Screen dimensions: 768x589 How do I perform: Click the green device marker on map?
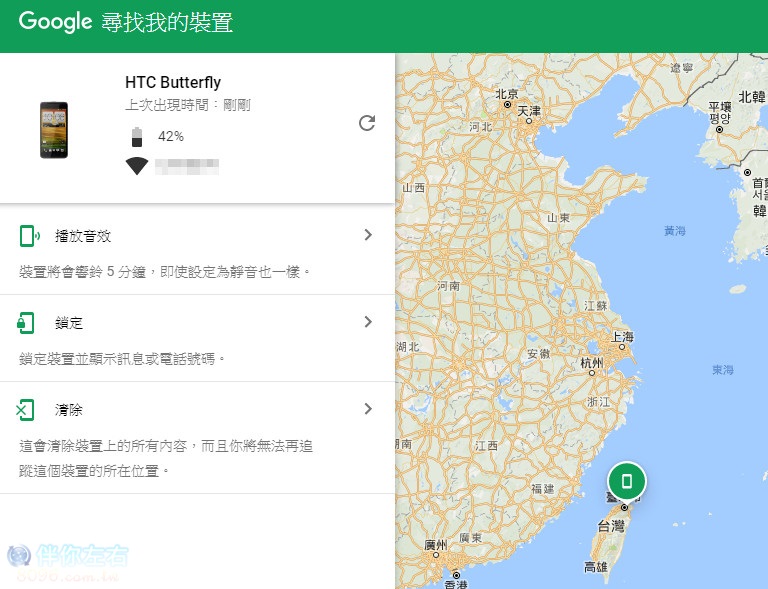(626, 481)
